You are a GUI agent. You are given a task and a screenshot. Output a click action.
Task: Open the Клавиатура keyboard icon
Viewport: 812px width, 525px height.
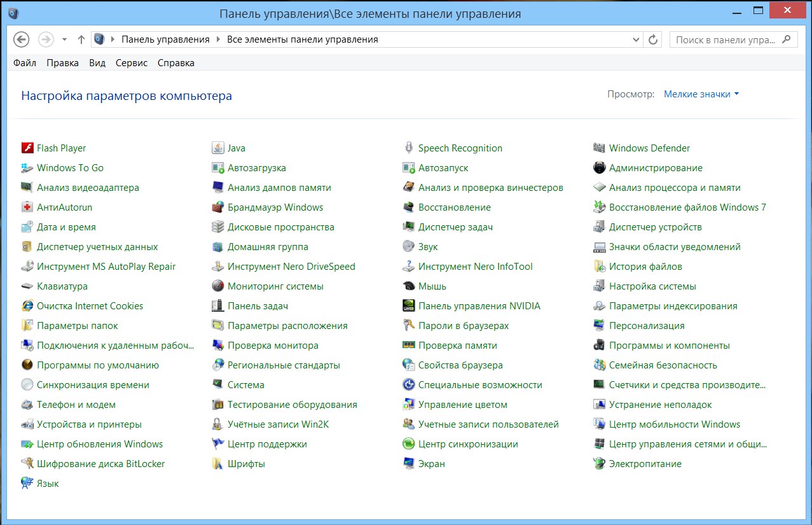pyautogui.click(x=27, y=286)
